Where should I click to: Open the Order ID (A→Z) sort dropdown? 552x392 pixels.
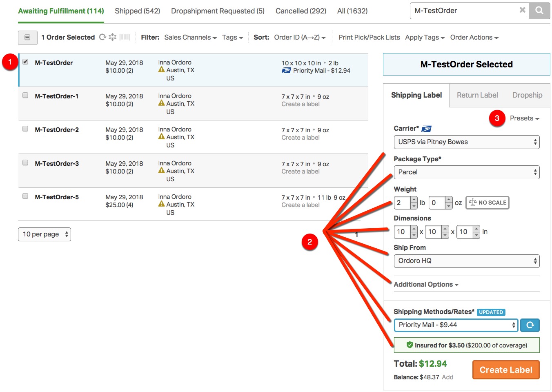[x=300, y=38]
